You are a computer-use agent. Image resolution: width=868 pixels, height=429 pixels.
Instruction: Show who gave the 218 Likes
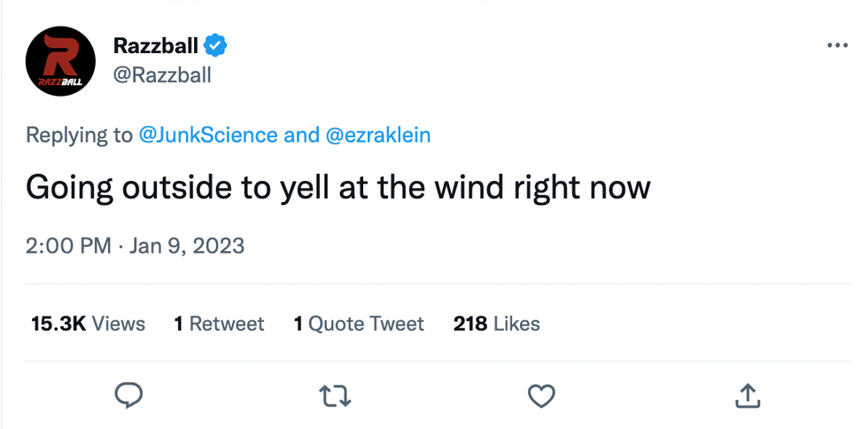click(x=496, y=324)
